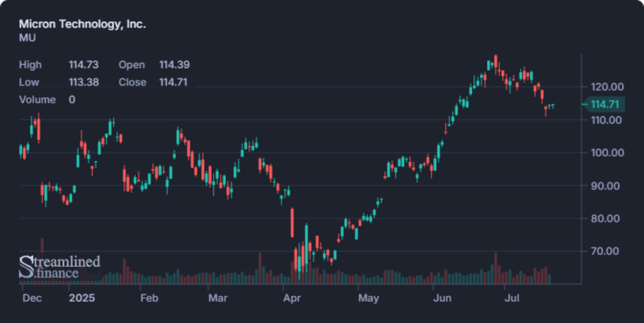The height and width of the screenshot is (323, 644).
Task: Click the Dec date axis label
Action: tap(32, 298)
